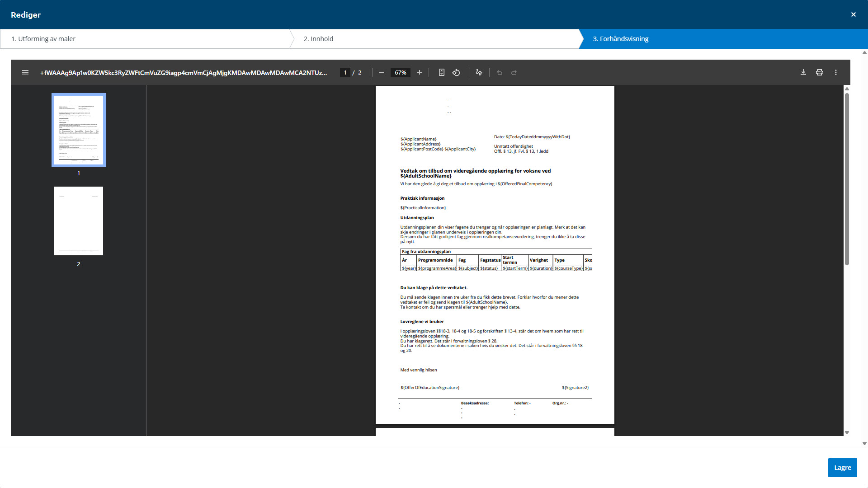Click 'Du kan klage på dette vedtaket.' heading
This screenshot has width=868, height=488.
(x=434, y=288)
